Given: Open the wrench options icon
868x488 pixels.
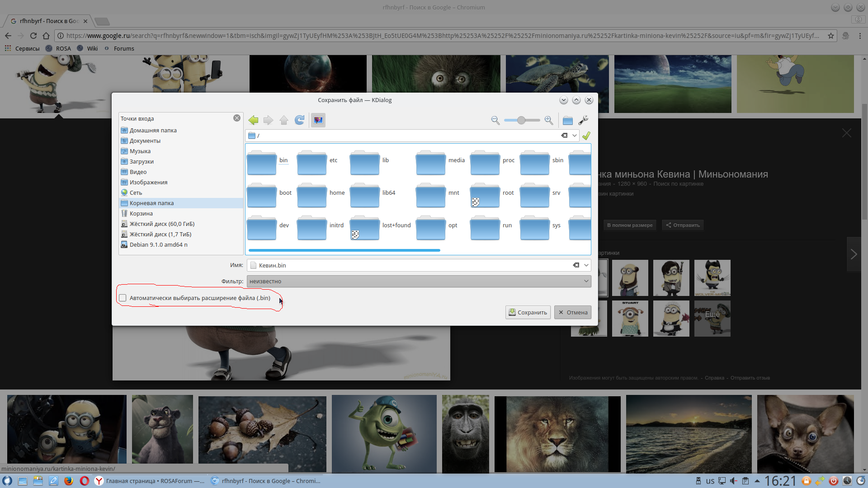Looking at the screenshot, I should [x=583, y=120].
